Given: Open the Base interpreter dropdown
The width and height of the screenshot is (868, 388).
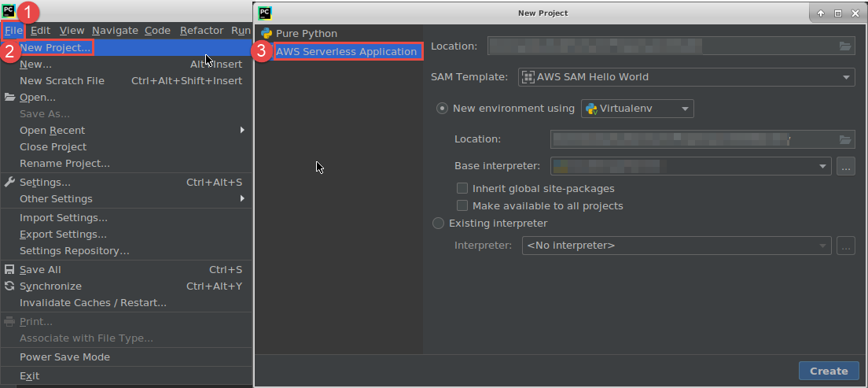Looking at the screenshot, I should (x=823, y=166).
